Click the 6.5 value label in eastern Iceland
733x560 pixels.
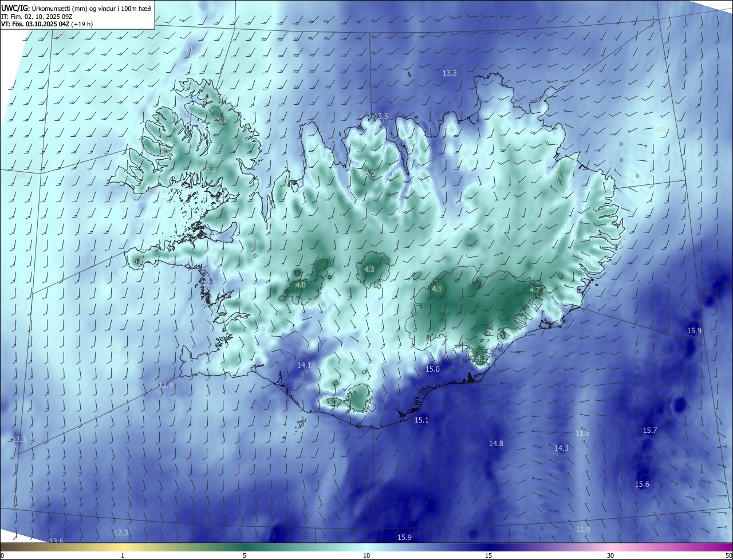[562, 177]
